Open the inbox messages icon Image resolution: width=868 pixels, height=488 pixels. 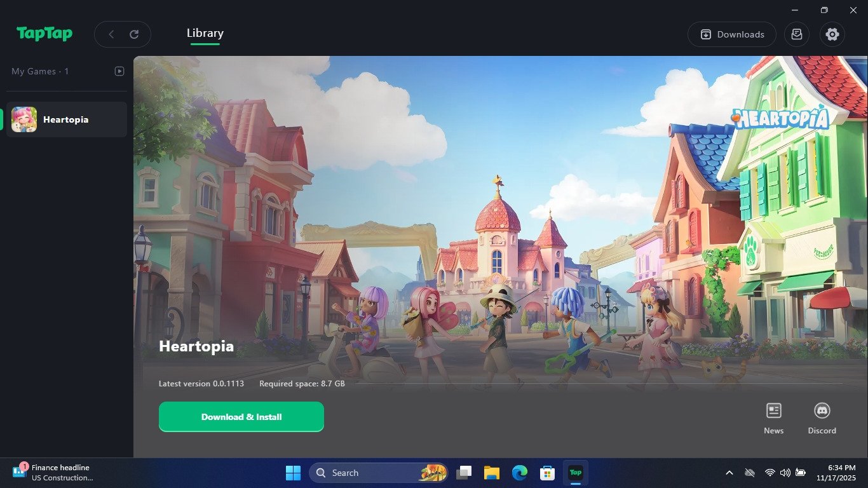(797, 34)
